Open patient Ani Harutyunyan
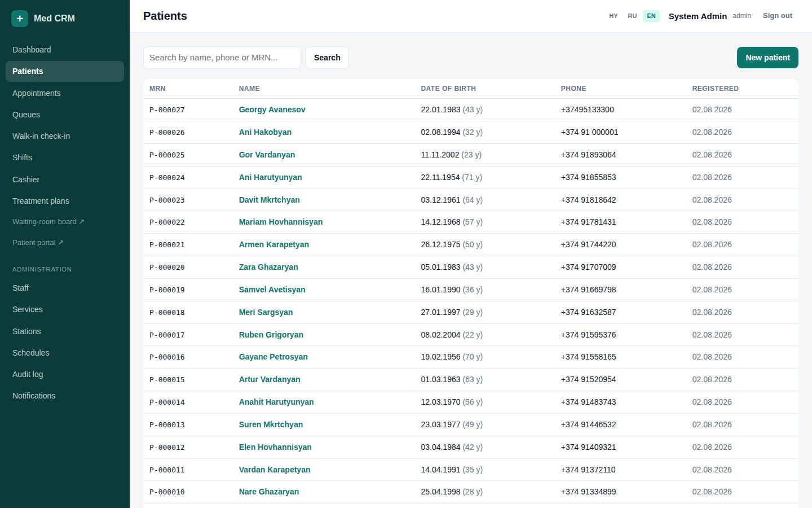Image resolution: width=812 pixels, height=508 pixels. pyautogui.click(x=270, y=177)
